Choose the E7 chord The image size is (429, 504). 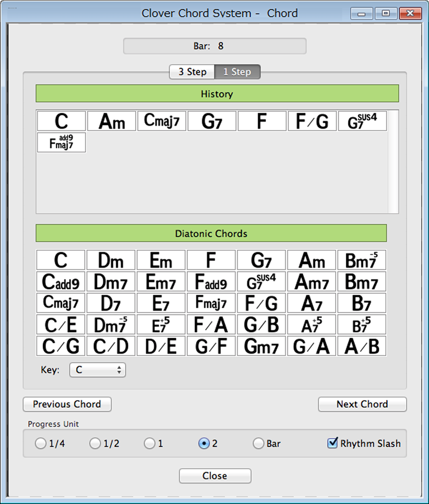click(161, 303)
